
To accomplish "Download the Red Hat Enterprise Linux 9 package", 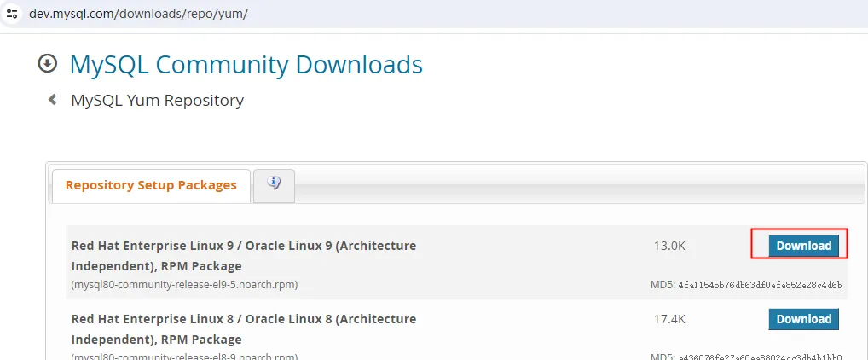I will coord(803,246).
